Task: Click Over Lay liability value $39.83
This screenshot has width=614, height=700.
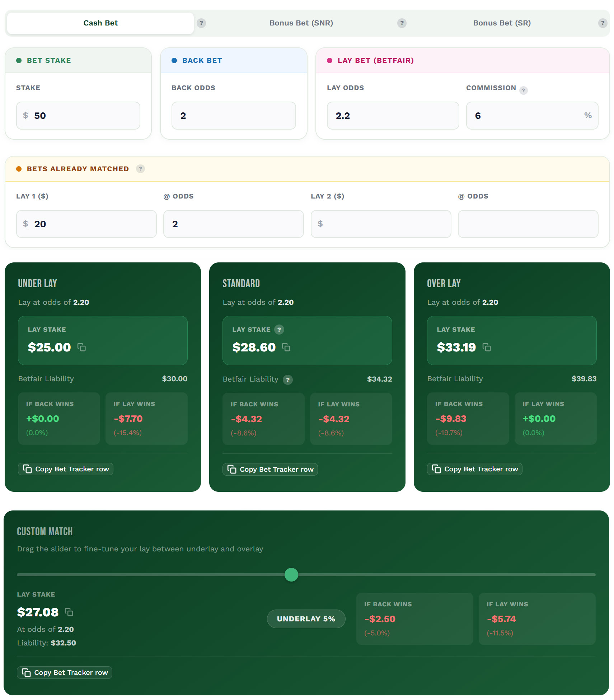Action: pyautogui.click(x=584, y=379)
